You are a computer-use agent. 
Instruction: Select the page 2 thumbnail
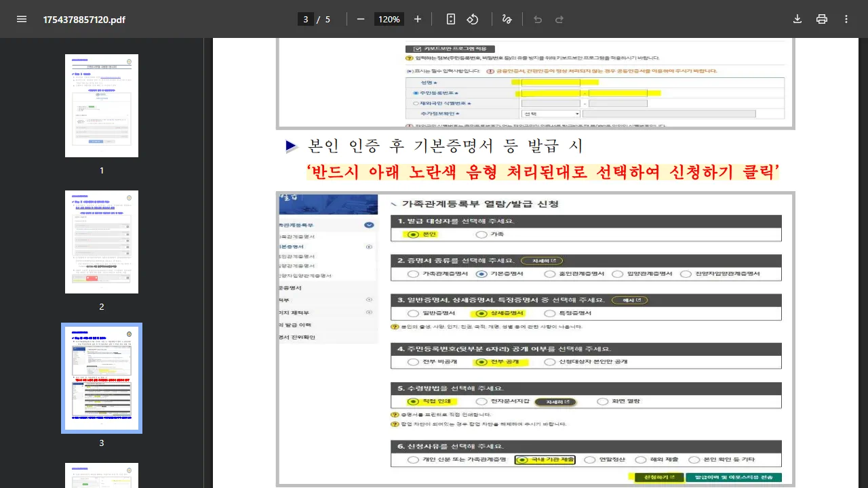coord(102,242)
